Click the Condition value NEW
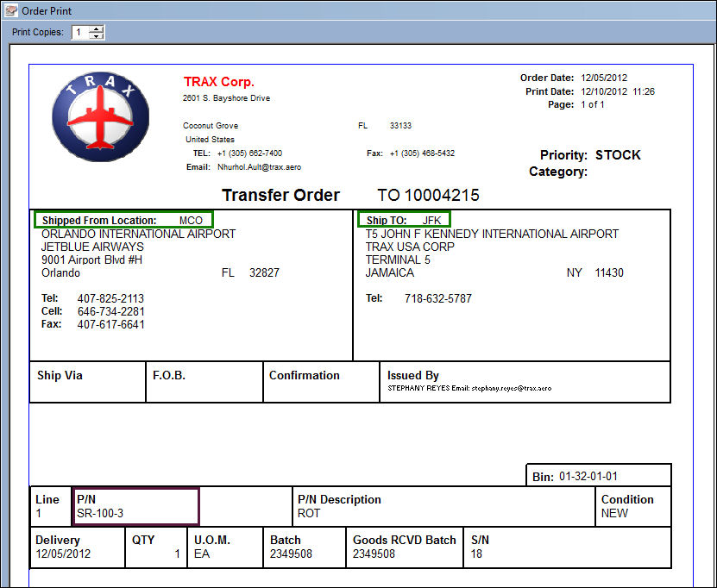The width and height of the screenshot is (717, 588). coord(614,513)
